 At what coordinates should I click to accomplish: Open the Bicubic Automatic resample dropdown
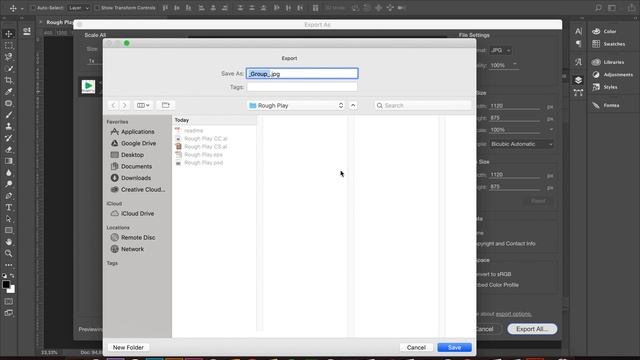(522, 144)
